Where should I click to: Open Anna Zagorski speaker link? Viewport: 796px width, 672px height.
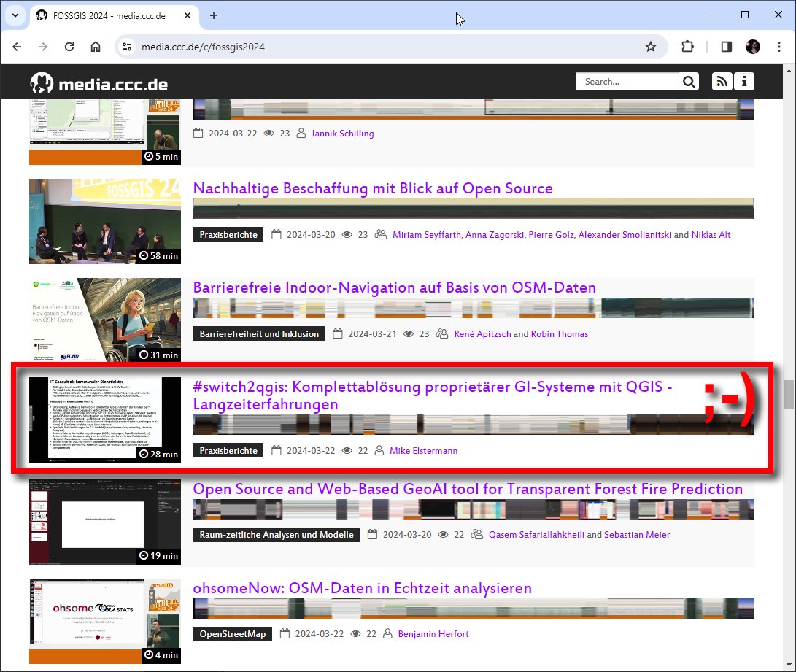(x=495, y=234)
